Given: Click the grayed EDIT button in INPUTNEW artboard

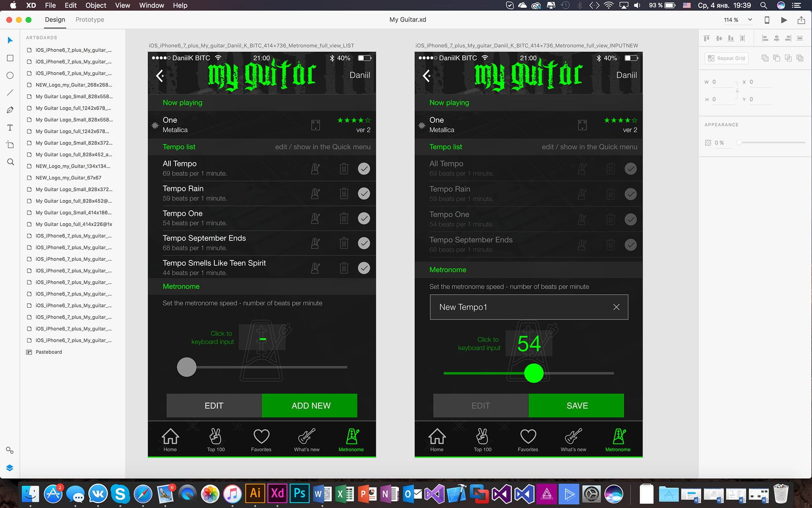Looking at the screenshot, I should [x=481, y=406].
